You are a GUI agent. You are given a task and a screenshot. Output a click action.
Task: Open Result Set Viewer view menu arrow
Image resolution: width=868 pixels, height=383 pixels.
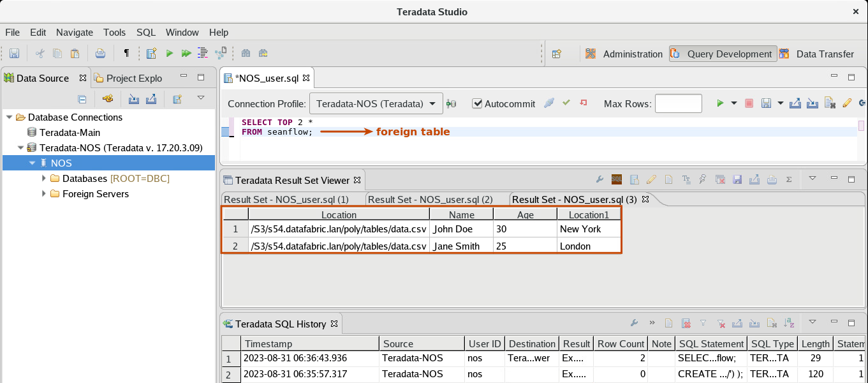pyautogui.click(x=813, y=179)
